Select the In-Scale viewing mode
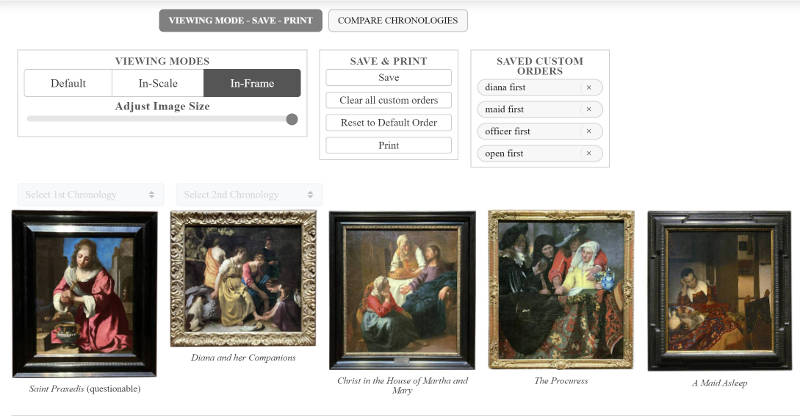 [158, 83]
